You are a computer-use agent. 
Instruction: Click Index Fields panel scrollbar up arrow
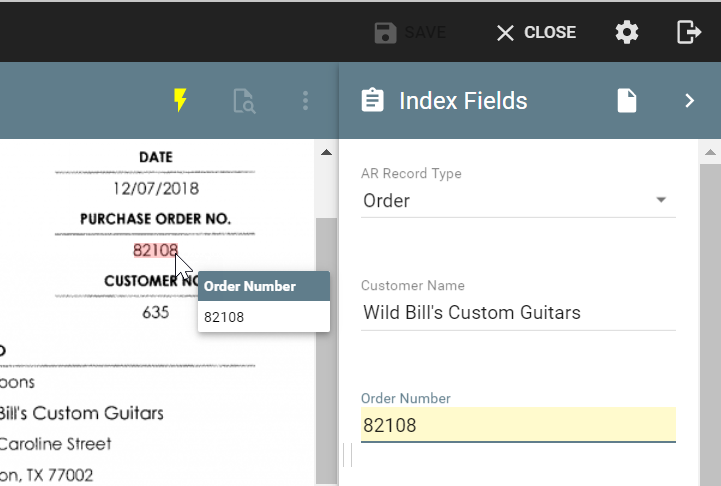point(709,153)
